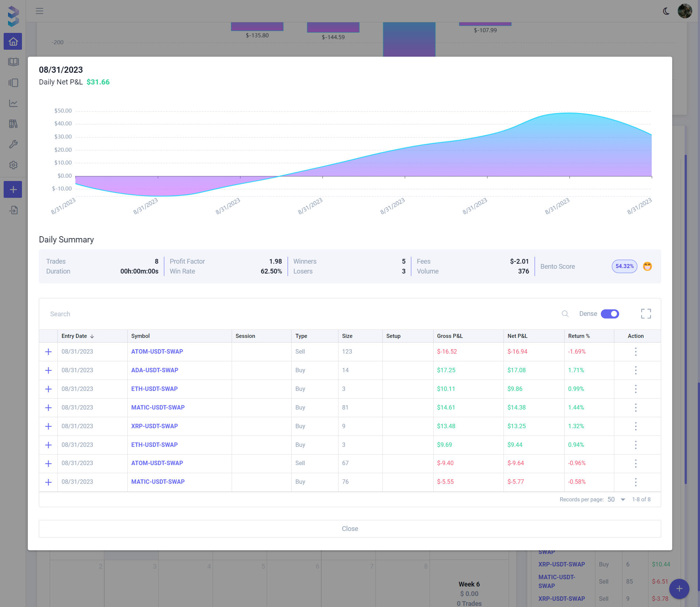The width and height of the screenshot is (700, 607).
Task: Open the settings gear in sidebar
Action: [13, 165]
